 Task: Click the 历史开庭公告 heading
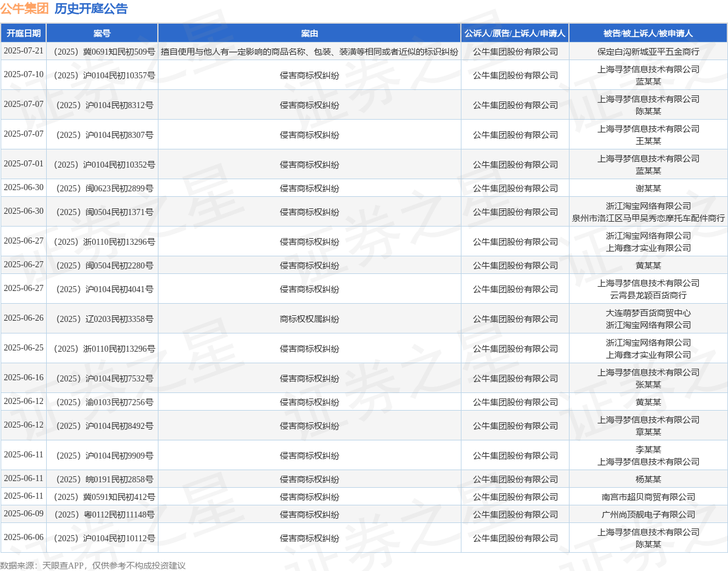[x=91, y=9]
